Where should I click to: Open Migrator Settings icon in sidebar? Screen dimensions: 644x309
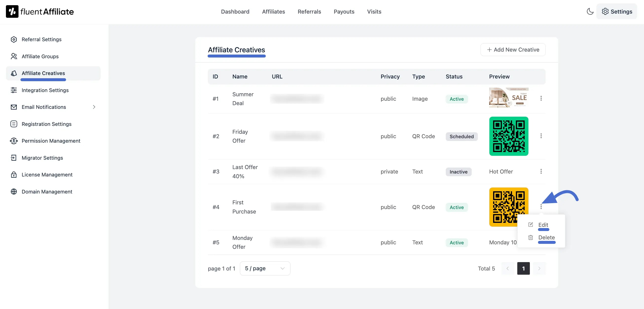[14, 158]
